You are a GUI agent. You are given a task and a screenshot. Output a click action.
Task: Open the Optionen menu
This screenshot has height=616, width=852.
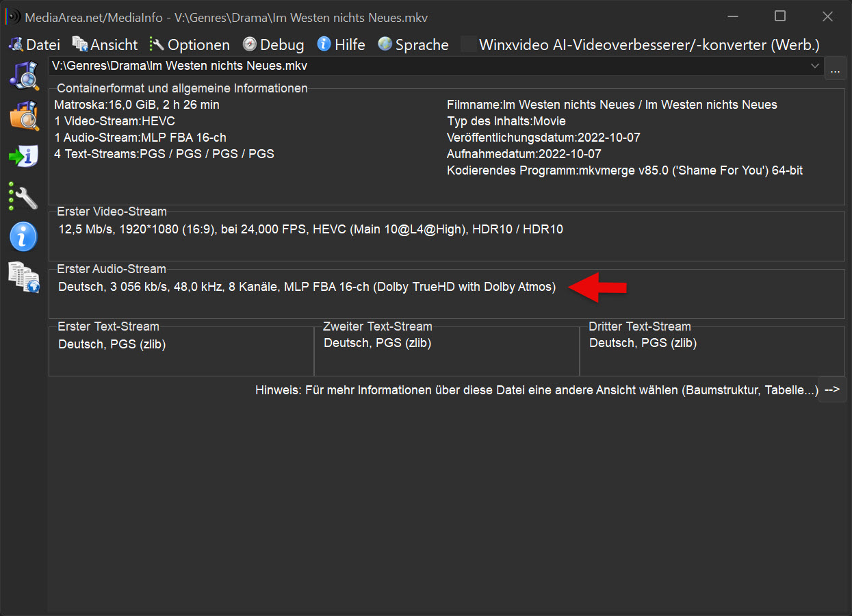click(190, 44)
